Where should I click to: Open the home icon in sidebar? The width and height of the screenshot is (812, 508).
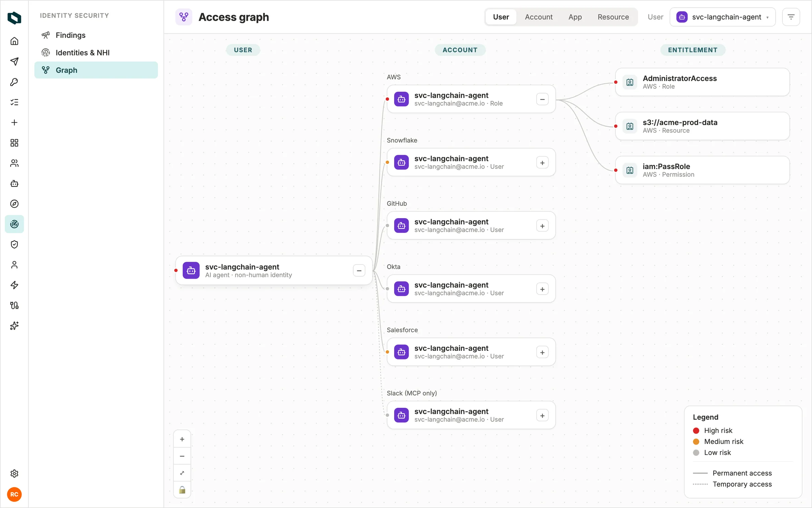[x=14, y=41]
